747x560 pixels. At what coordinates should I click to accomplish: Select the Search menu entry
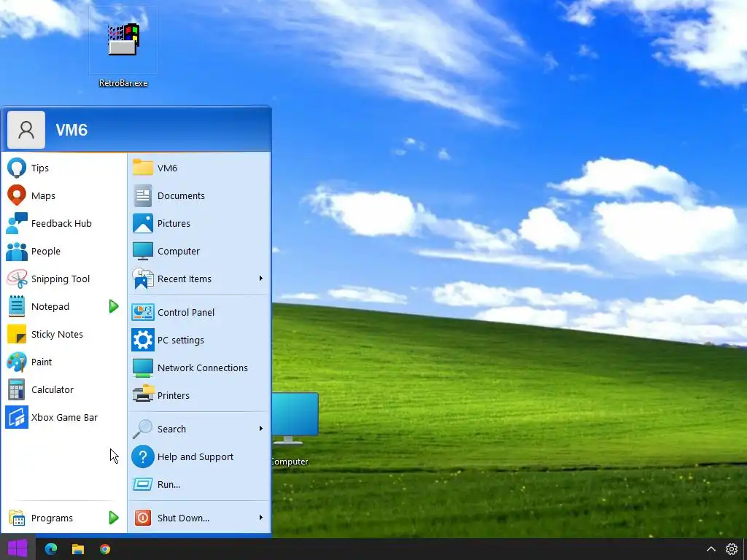click(198, 429)
